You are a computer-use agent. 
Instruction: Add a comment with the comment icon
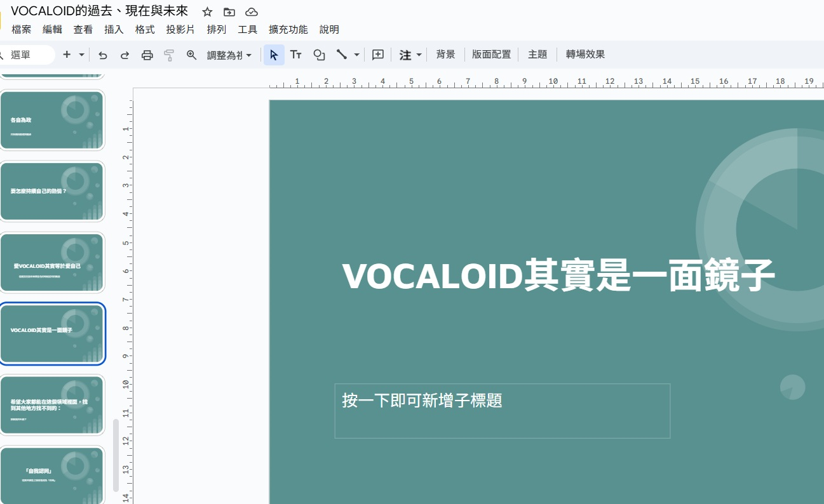378,55
